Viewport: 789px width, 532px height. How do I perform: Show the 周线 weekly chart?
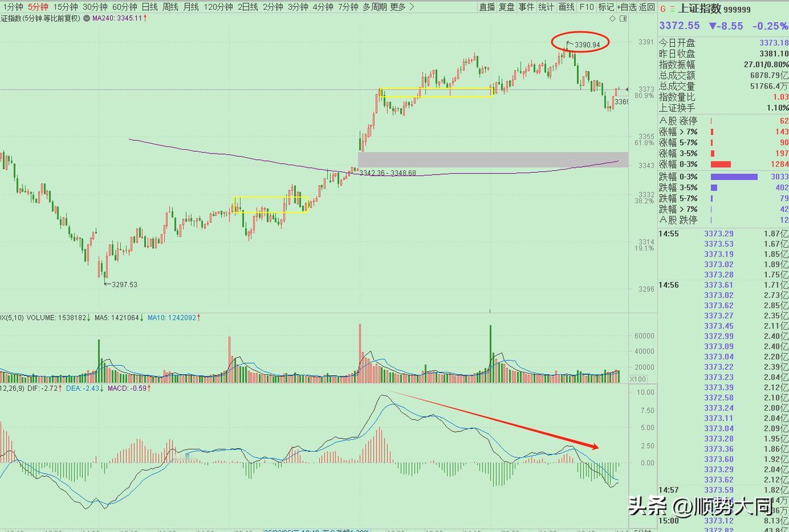170,7
